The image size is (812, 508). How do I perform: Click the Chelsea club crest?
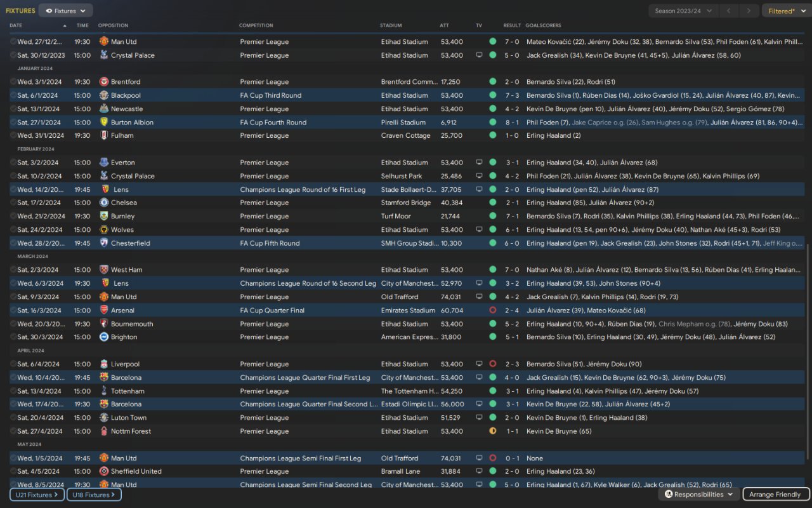[104, 203]
